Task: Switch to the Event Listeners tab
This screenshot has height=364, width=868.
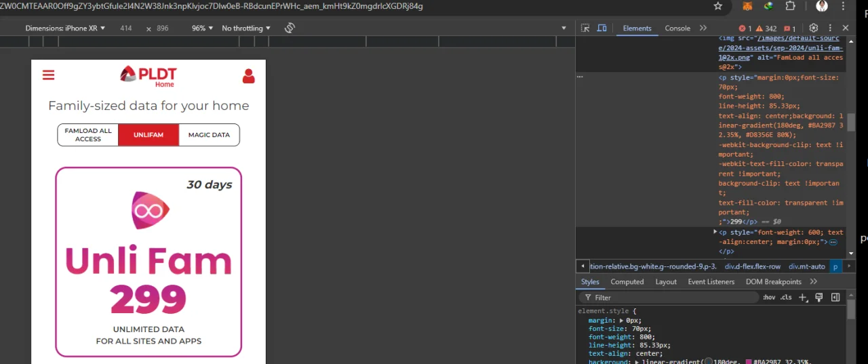Action: (x=711, y=282)
